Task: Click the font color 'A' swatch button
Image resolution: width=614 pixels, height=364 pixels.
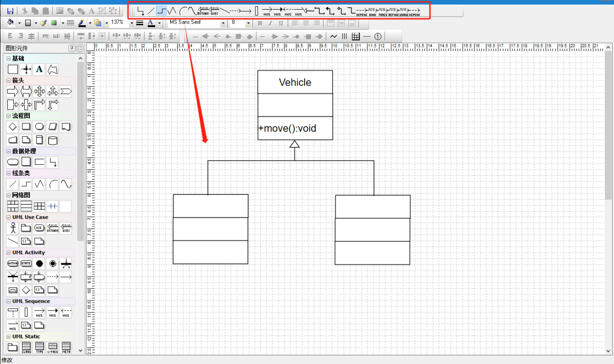Action: pyautogui.click(x=151, y=23)
